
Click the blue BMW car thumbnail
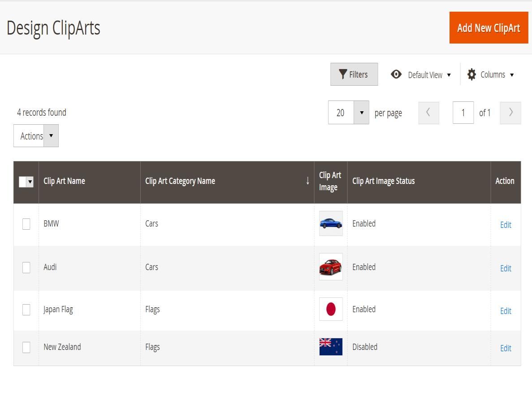tap(331, 223)
